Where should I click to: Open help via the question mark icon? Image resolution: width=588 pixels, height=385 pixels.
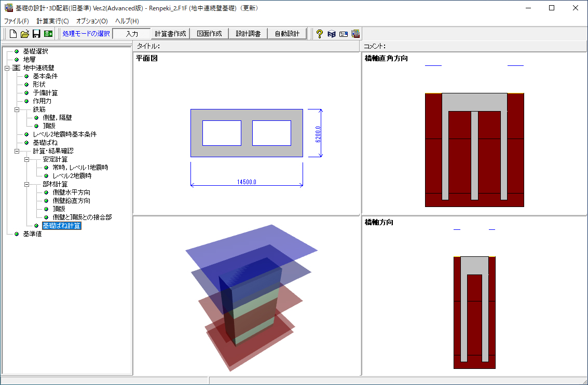click(x=320, y=34)
